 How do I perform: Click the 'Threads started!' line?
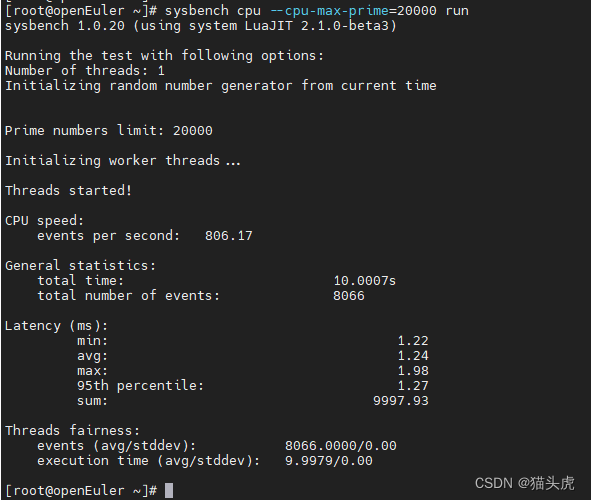point(68,191)
